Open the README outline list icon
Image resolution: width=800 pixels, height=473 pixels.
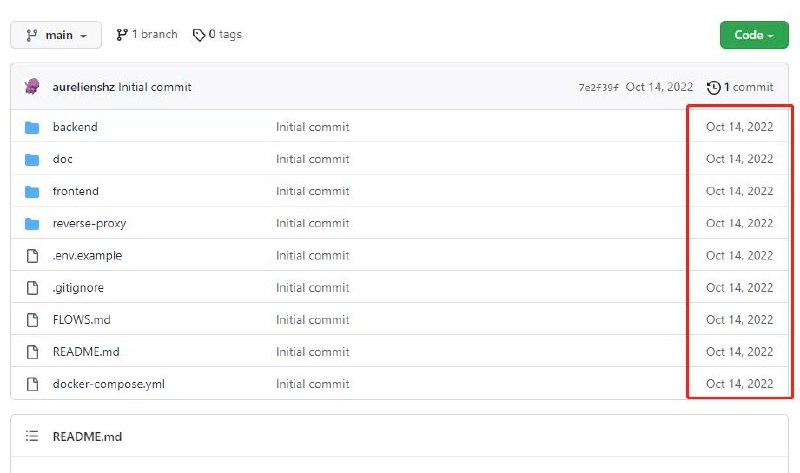[32, 437]
